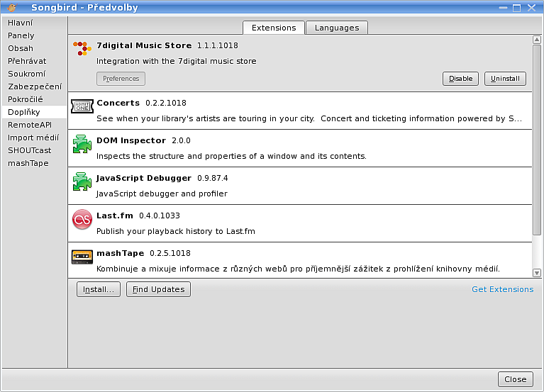Click the mashTape 'Kombinuje a mixuje informace' description
544x392 pixels.
coord(298,269)
